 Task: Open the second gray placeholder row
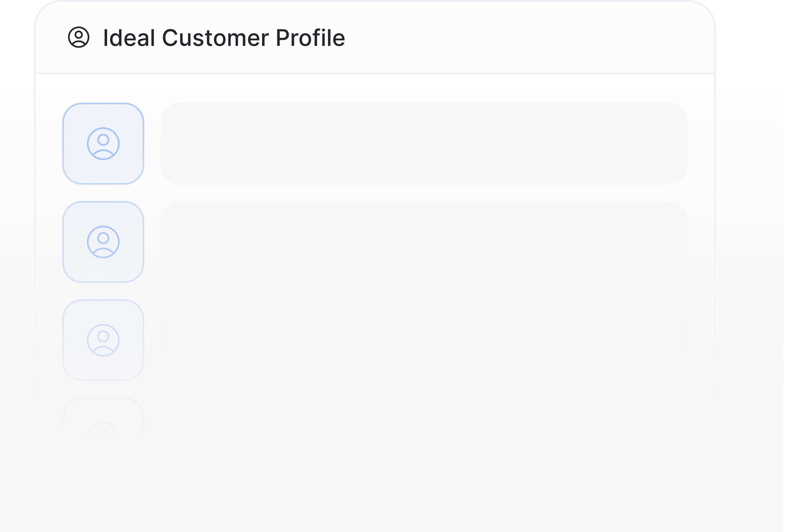coord(424,242)
